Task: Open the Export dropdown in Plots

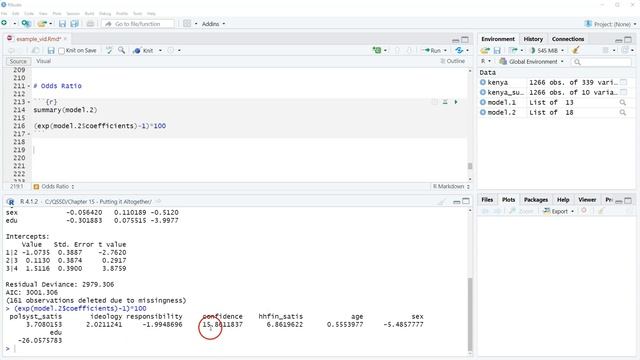Action: (558, 211)
